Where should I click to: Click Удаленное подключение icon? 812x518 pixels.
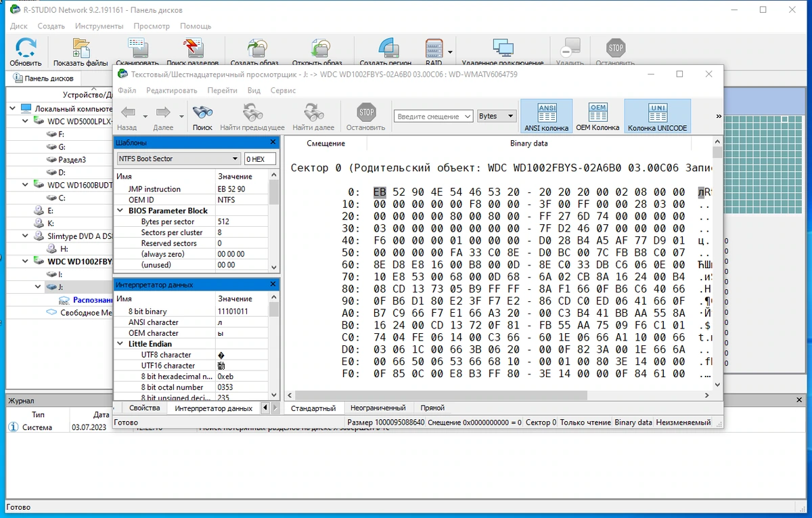pos(503,48)
